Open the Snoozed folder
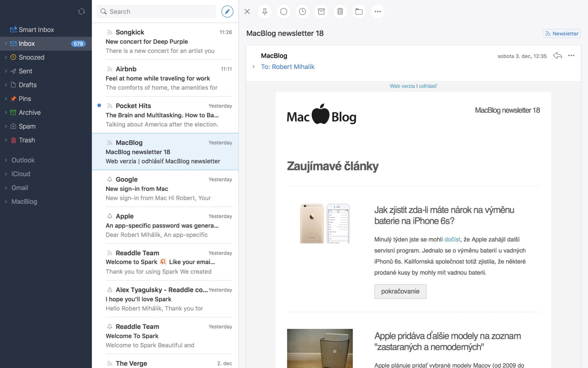This screenshot has height=368, width=588. 46,57
